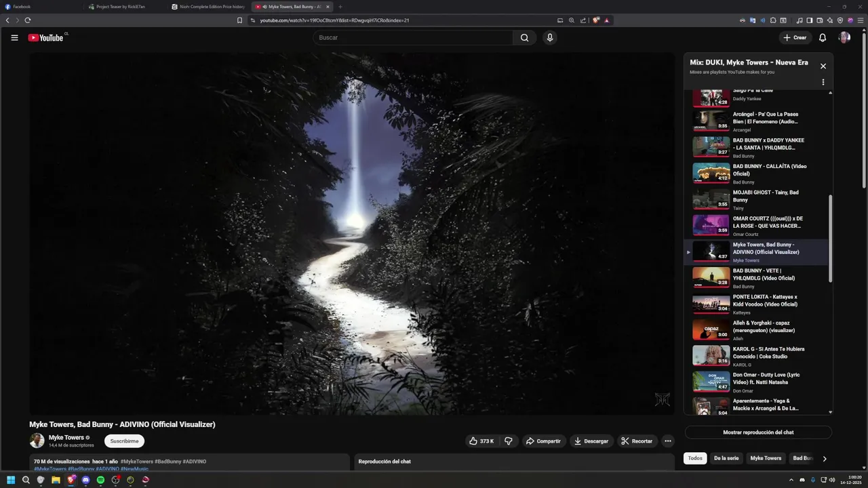The height and width of the screenshot is (488, 868).
Task: Click the search magnifier button
Action: 524,38
